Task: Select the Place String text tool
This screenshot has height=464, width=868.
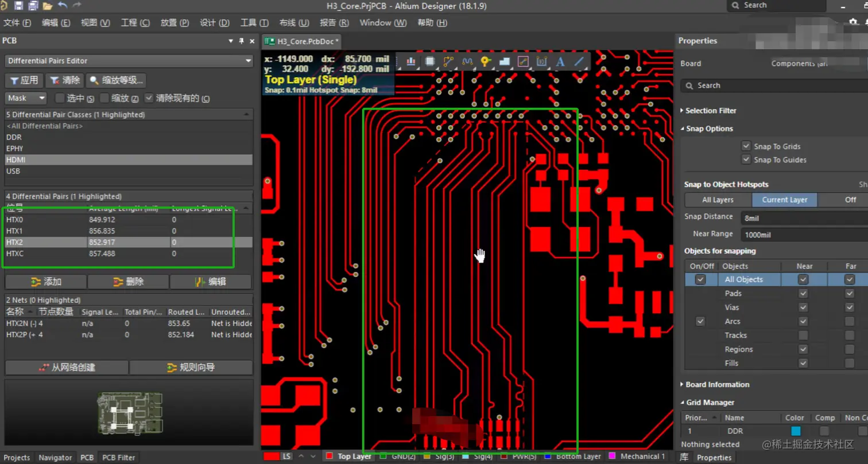Action: coord(560,61)
